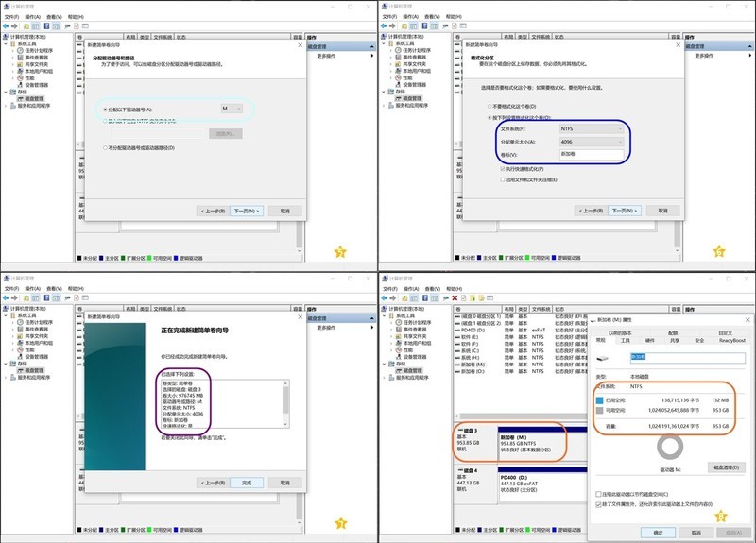Click 取消 in the format partition wizard

point(663,211)
